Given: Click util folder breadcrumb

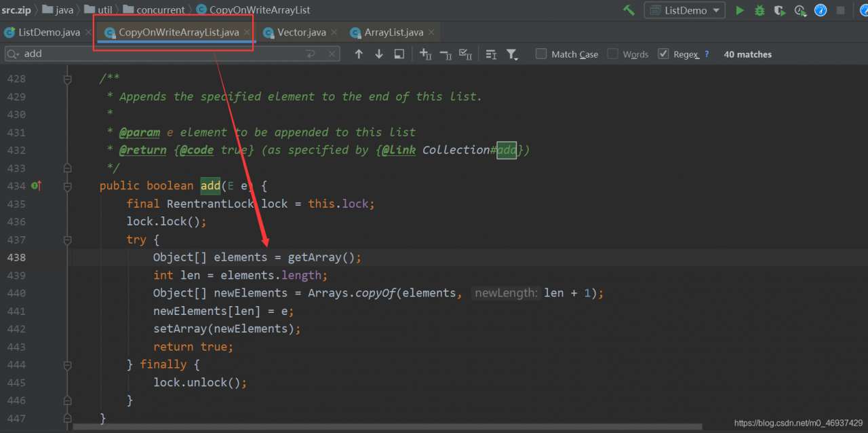Looking at the screenshot, I should pos(99,10).
